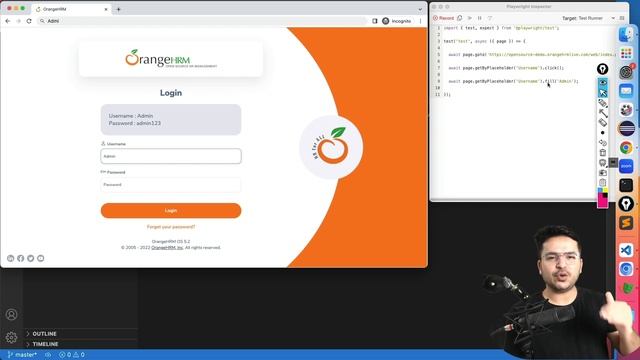Open Launchpad from the Dock

(x=626, y=53)
